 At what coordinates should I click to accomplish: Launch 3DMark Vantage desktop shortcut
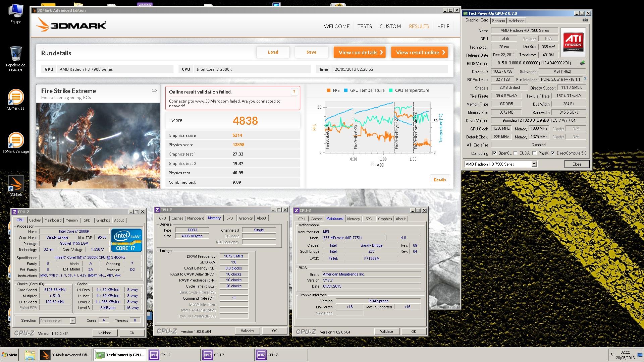pos(15,142)
